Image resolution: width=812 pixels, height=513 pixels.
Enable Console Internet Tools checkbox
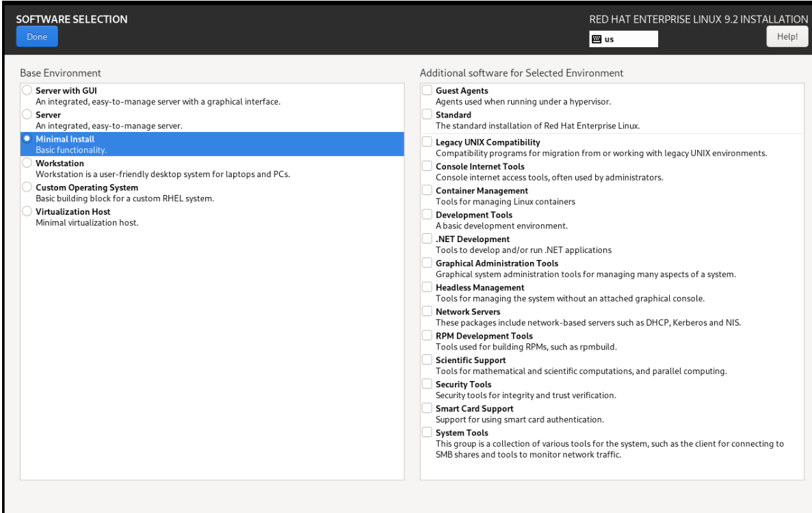pyautogui.click(x=427, y=166)
